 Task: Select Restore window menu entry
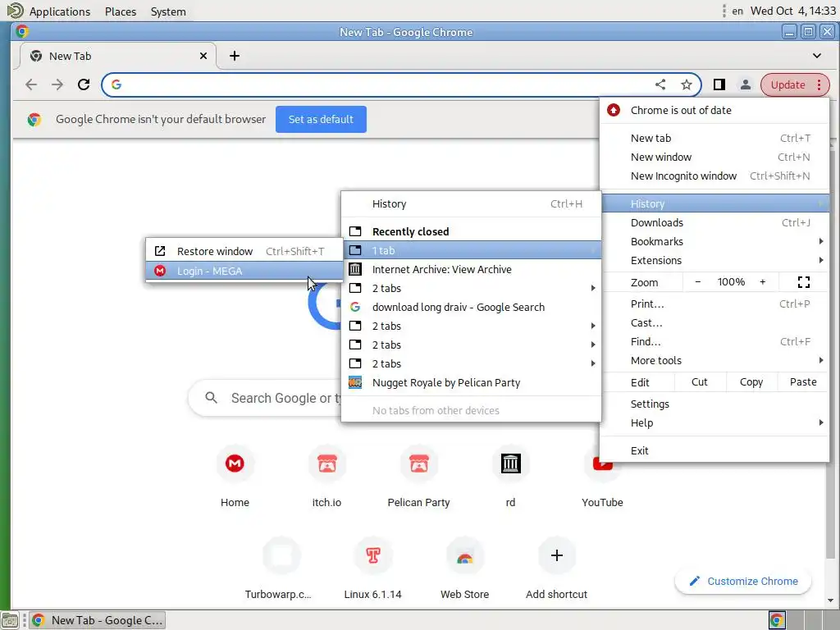(244, 251)
